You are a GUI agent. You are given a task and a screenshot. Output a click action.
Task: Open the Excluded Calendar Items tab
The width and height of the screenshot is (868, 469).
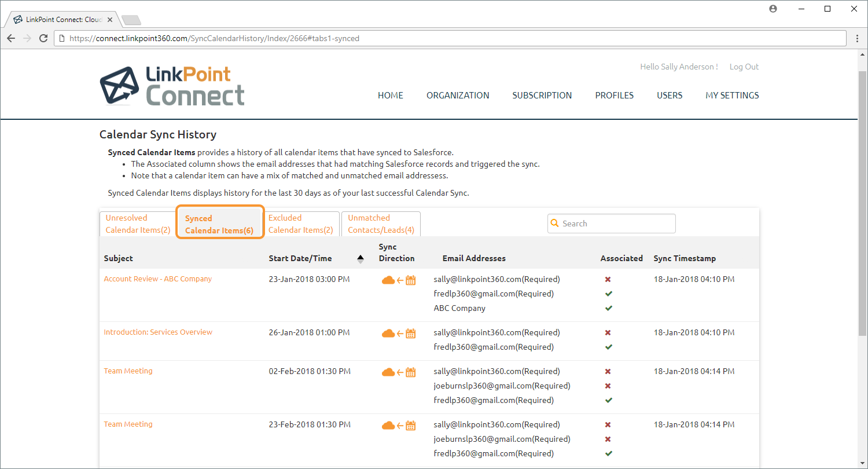click(301, 224)
